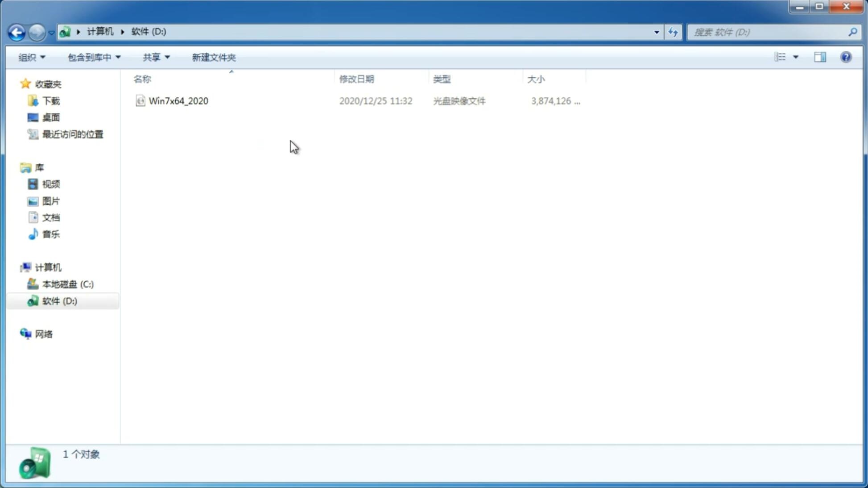
Task: Click back navigation arrow button
Action: pyautogui.click(x=17, y=32)
